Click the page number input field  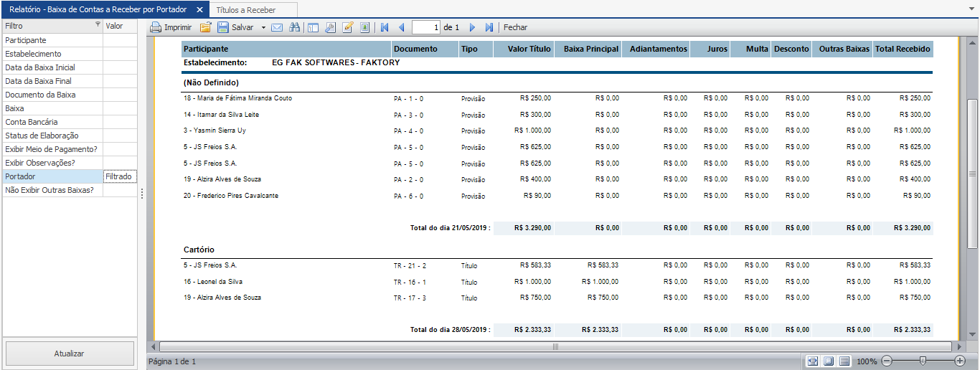click(x=426, y=27)
